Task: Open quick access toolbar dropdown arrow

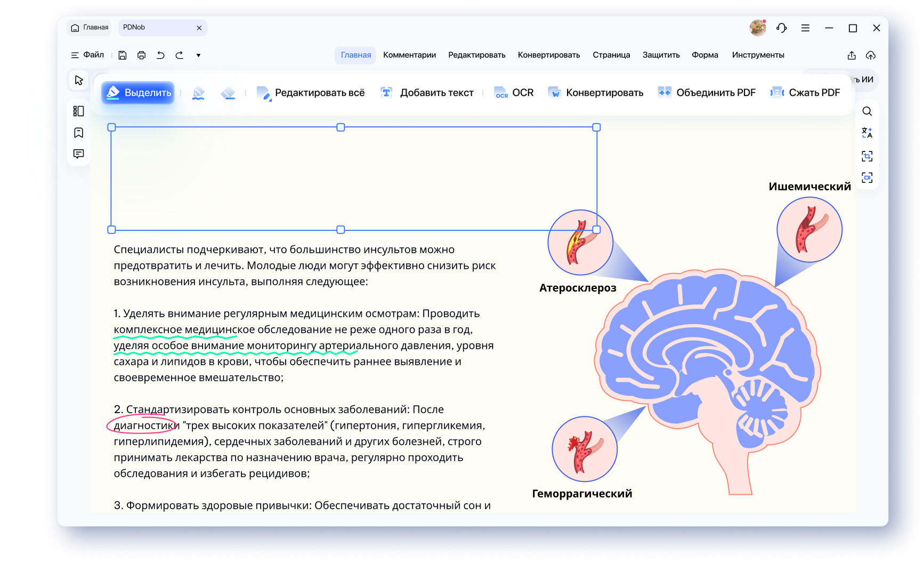Action: pyautogui.click(x=198, y=55)
